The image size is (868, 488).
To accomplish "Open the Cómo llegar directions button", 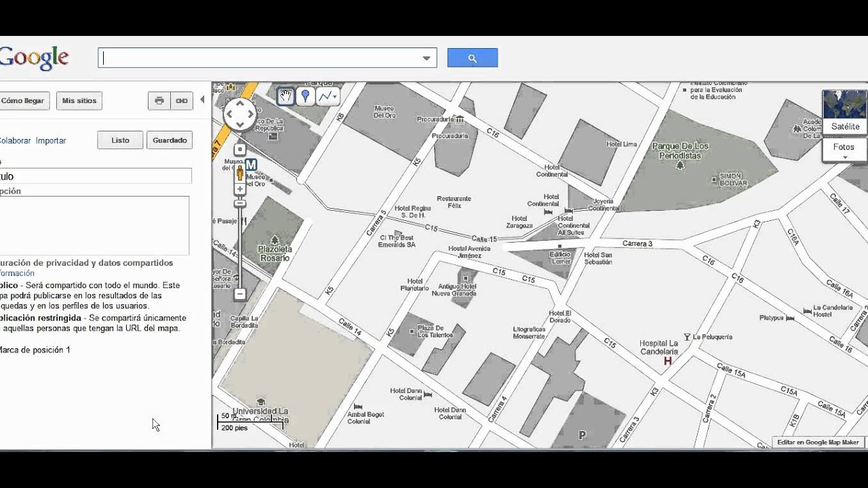I will (23, 101).
